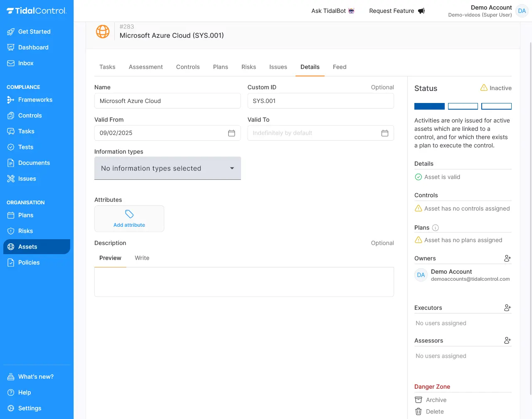Open Assets in the sidebar
Screen dimensions: 532x419
coord(37,247)
